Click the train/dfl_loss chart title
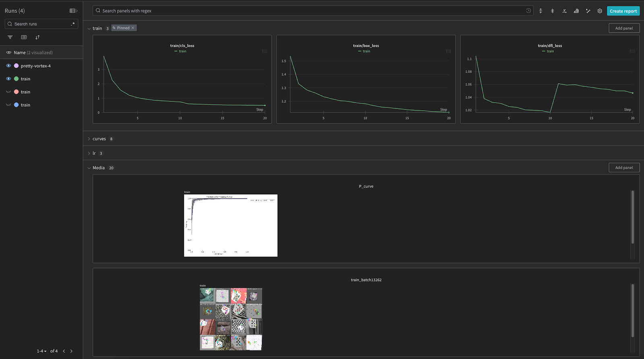Screen dimensions: 644x359 pyautogui.click(x=550, y=45)
